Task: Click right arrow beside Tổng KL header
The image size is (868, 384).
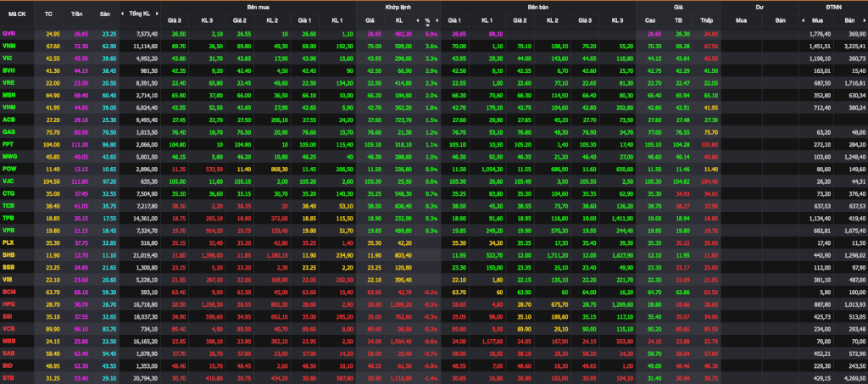Action: (155, 14)
